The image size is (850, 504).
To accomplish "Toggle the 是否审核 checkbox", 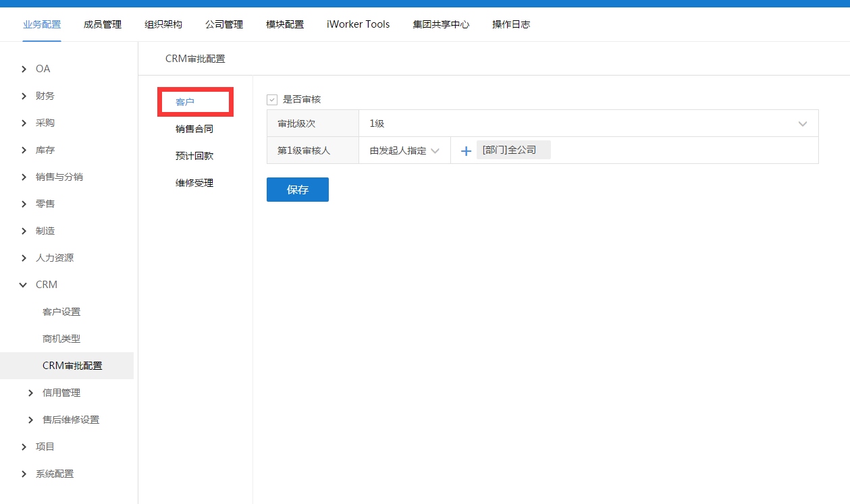I will pyautogui.click(x=272, y=100).
